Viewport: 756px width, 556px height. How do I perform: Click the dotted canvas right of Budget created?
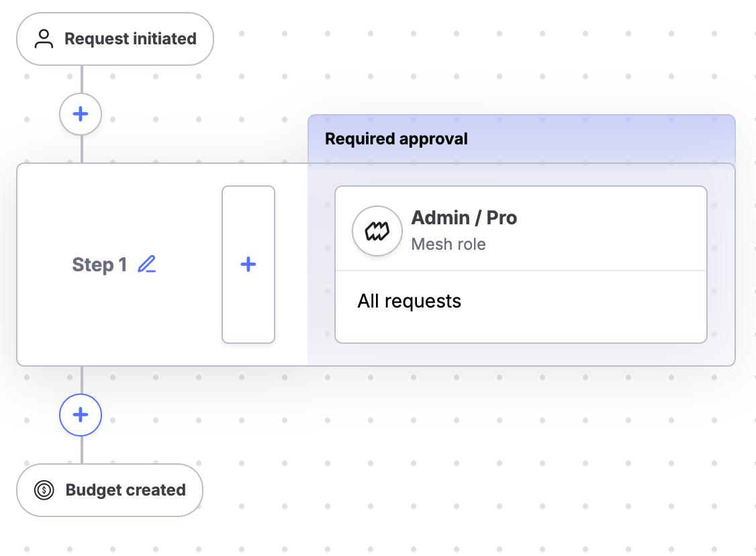(436, 490)
